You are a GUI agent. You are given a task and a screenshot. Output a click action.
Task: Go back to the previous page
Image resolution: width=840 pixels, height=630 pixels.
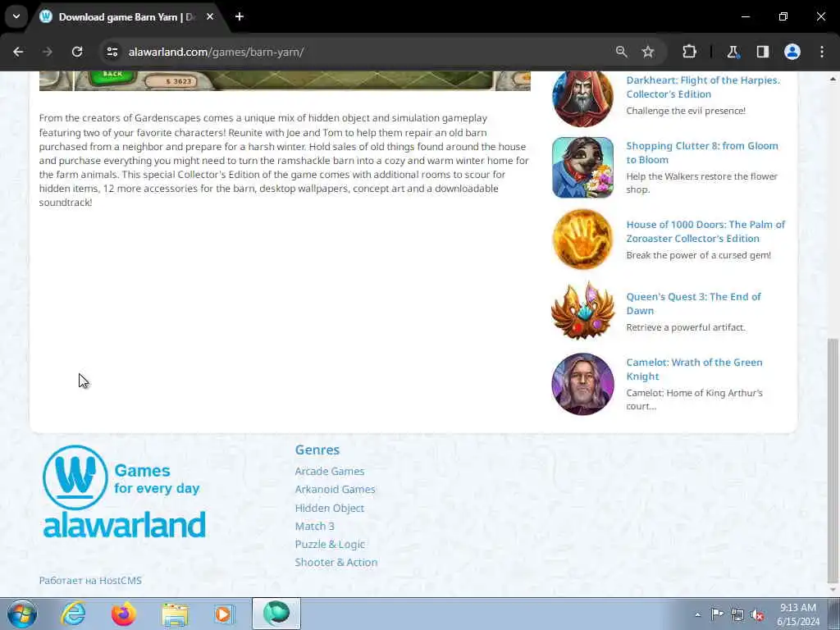pos(18,52)
